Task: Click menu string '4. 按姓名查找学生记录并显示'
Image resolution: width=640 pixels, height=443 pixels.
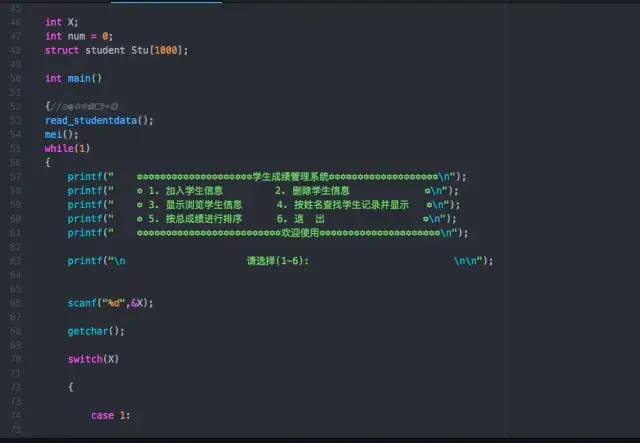Action: [x=343, y=205]
